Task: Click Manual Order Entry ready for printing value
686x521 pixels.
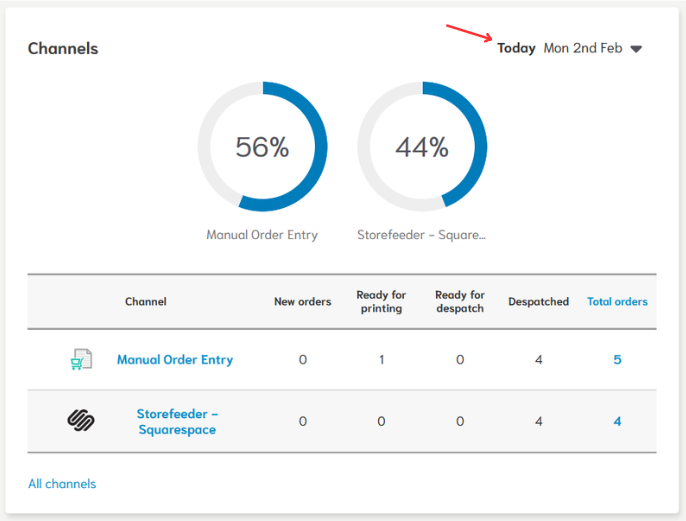Action: pos(381,360)
